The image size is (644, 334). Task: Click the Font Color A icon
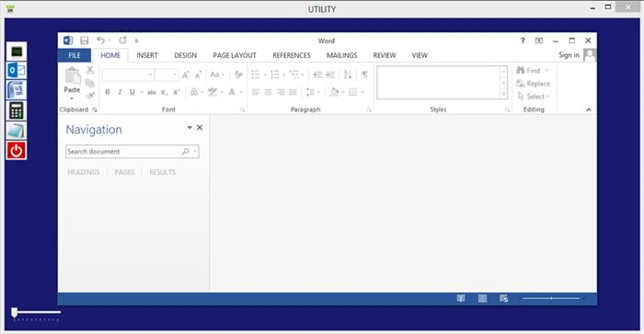232,92
